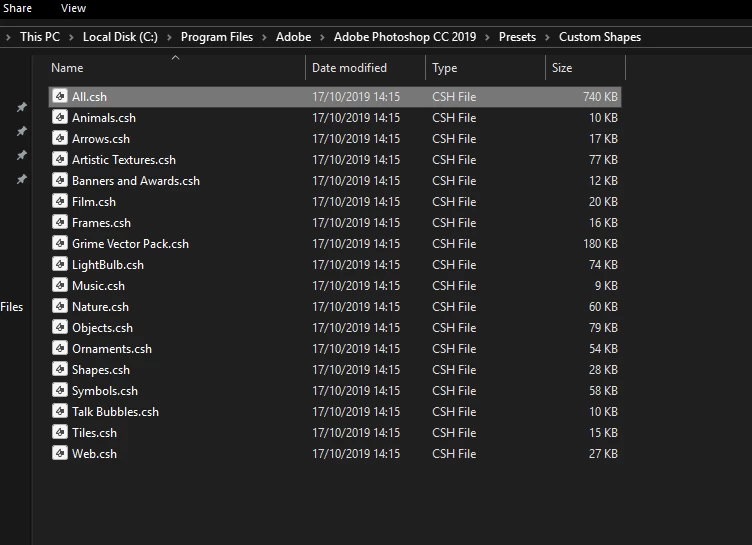Go to Adobe folder breadcrumb

pyautogui.click(x=294, y=37)
